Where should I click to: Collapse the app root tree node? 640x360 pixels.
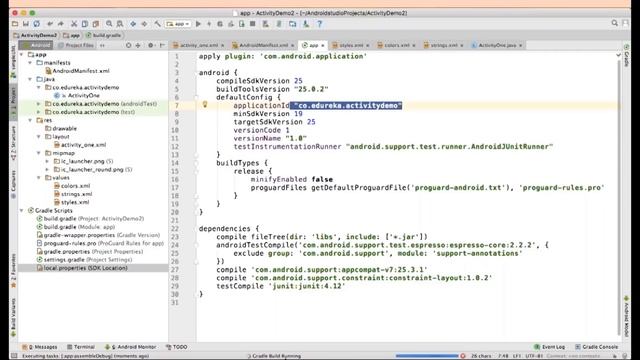pos(22,54)
